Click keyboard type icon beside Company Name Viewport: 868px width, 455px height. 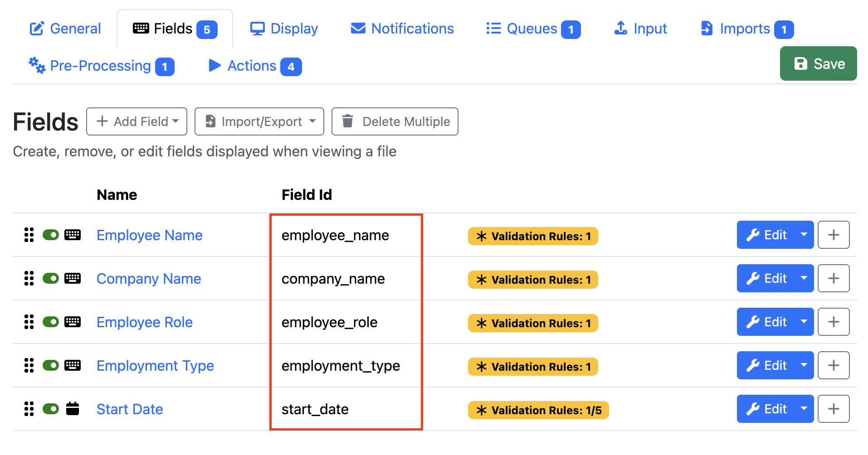(x=73, y=278)
